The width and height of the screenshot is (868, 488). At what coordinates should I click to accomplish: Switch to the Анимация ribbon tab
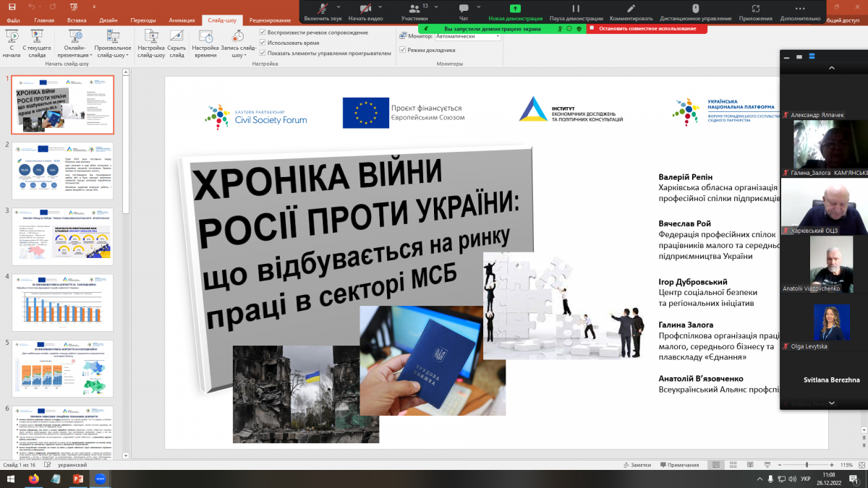coord(180,21)
